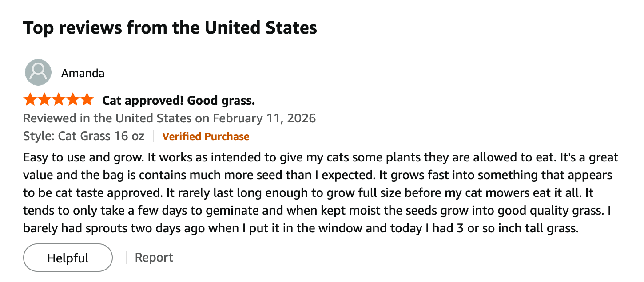Viewport: 644px width, 282px height.
Task: Click the third orange rating star
Action: point(59,100)
